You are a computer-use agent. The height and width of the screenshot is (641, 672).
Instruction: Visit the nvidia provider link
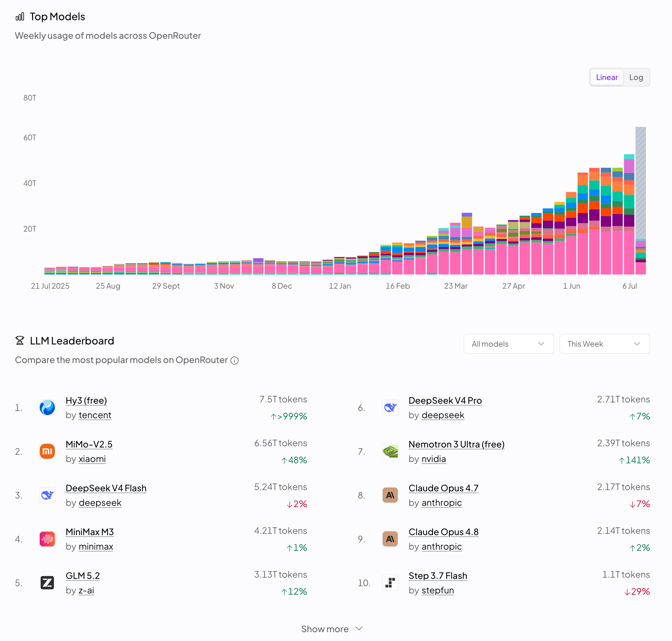tap(434, 459)
